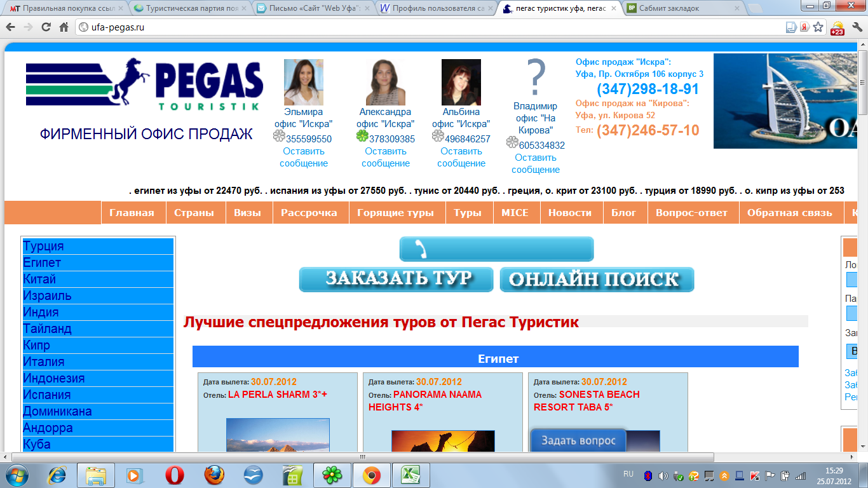Click 'Оставить сообщение' under Эльмира
The width and height of the screenshot is (868, 488).
[304, 157]
